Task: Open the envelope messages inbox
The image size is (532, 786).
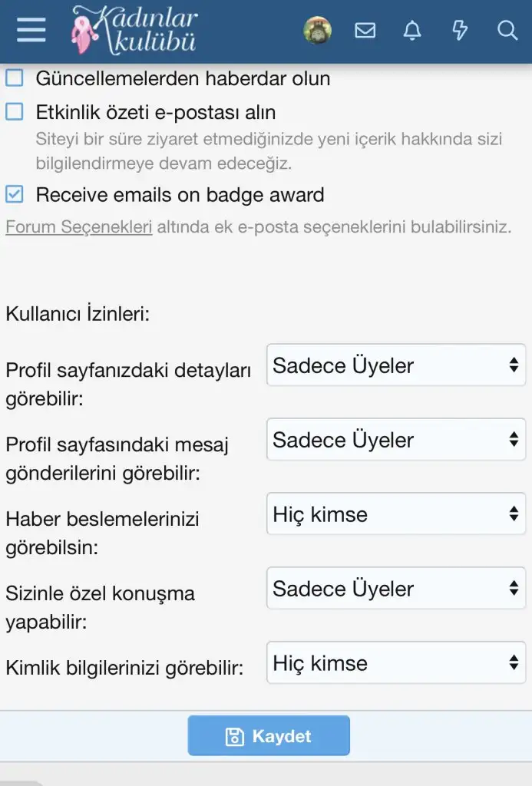Action: [x=365, y=31]
